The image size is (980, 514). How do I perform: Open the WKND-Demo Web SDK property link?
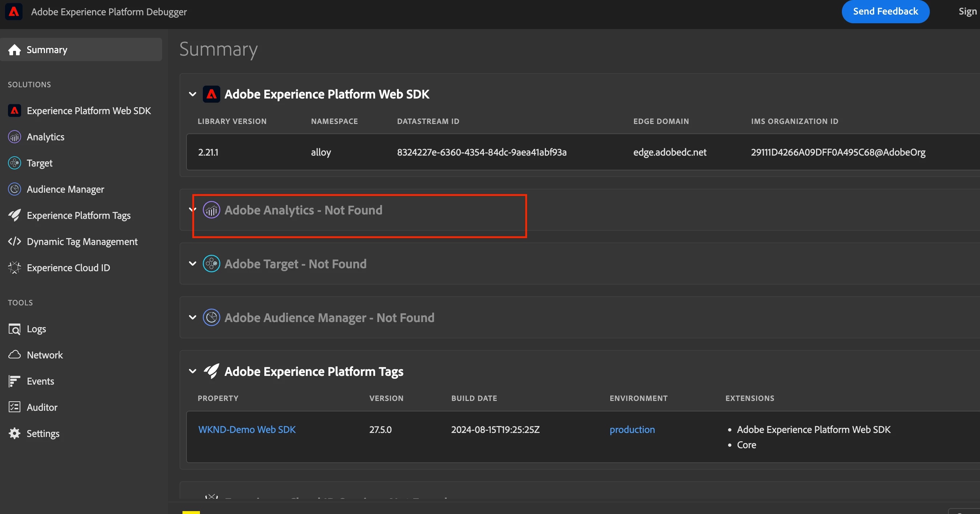point(246,430)
